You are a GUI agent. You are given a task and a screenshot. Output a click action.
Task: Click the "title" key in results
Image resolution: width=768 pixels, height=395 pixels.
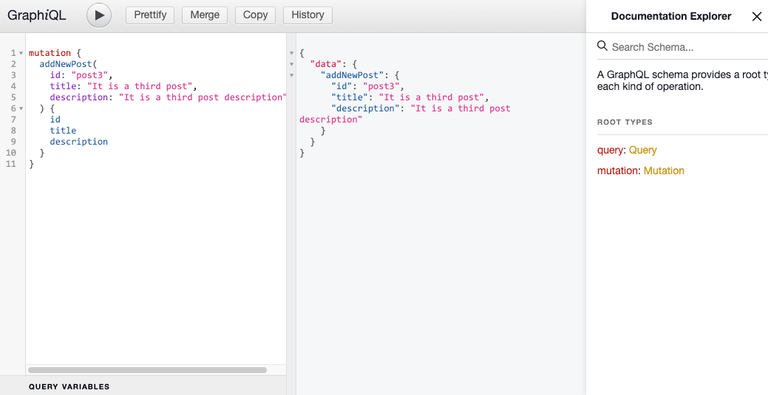coord(349,97)
